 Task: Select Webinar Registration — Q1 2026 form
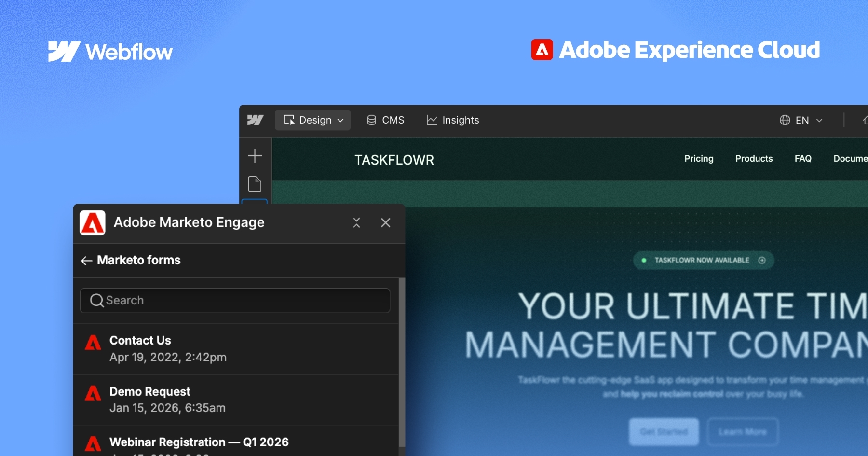pos(236,441)
